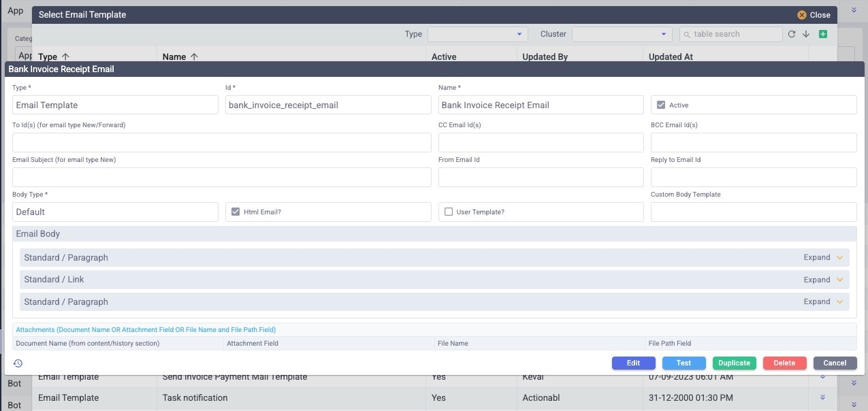Image resolution: width=868 pixels, height=411 pixels.
Task: Open the Attachments link above the attachment table
Action: click(x=145, y=329)
